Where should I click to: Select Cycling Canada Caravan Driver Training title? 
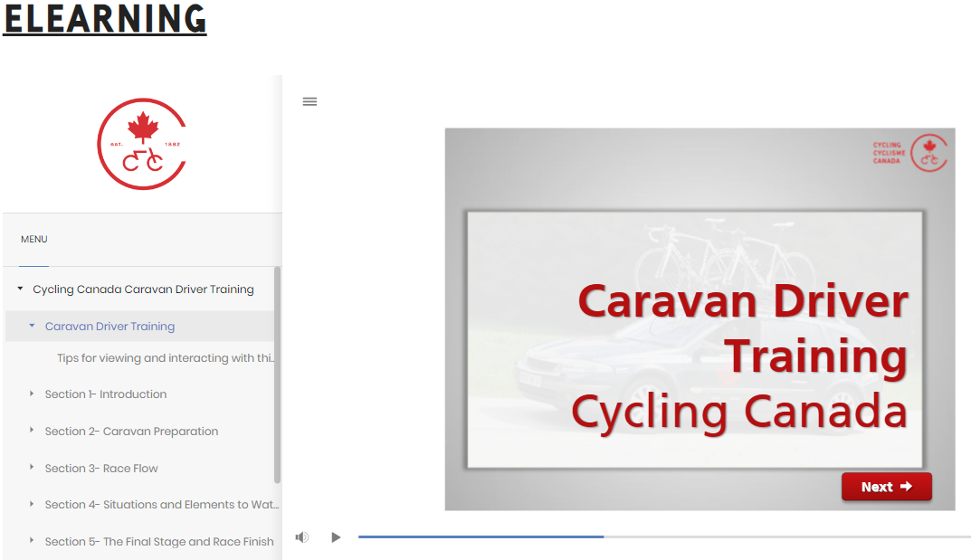coord(143,289)
